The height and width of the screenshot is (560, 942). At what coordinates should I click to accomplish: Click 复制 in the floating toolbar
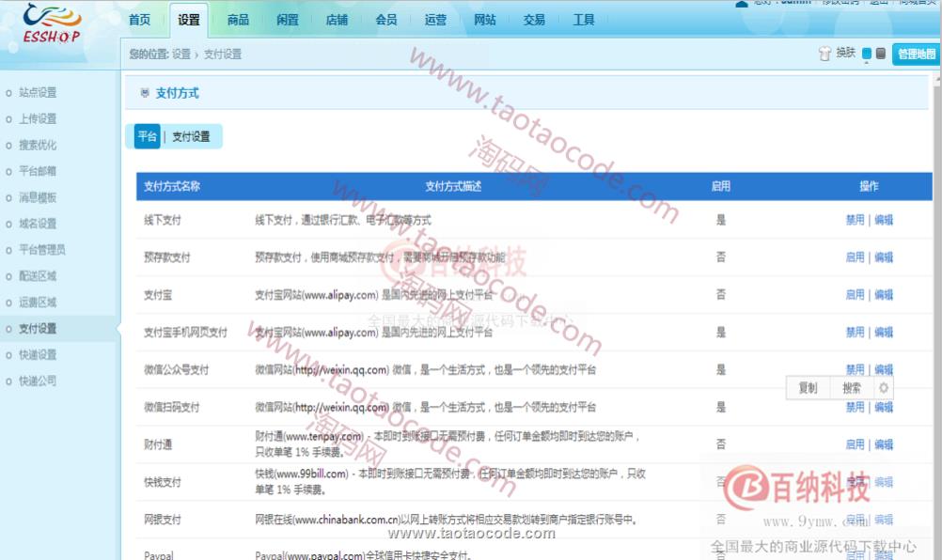(x=808, y=388)
